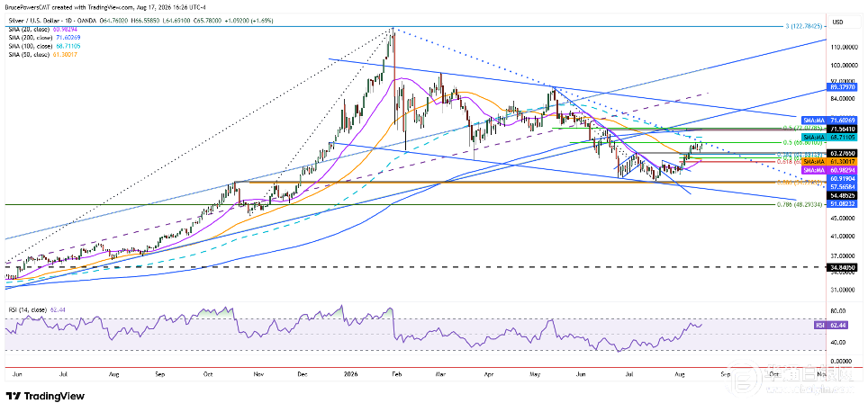
Task: Click the 80.00 RSI scale value
Action: 837,310
